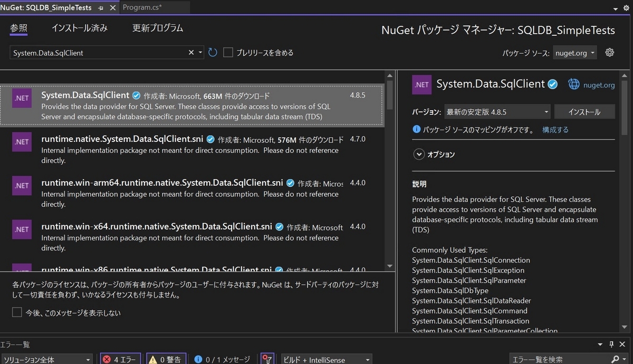Close the NuGet: SQLDB_SimpleTests tab
Viewport: 633px width, 364px height.
112,7
